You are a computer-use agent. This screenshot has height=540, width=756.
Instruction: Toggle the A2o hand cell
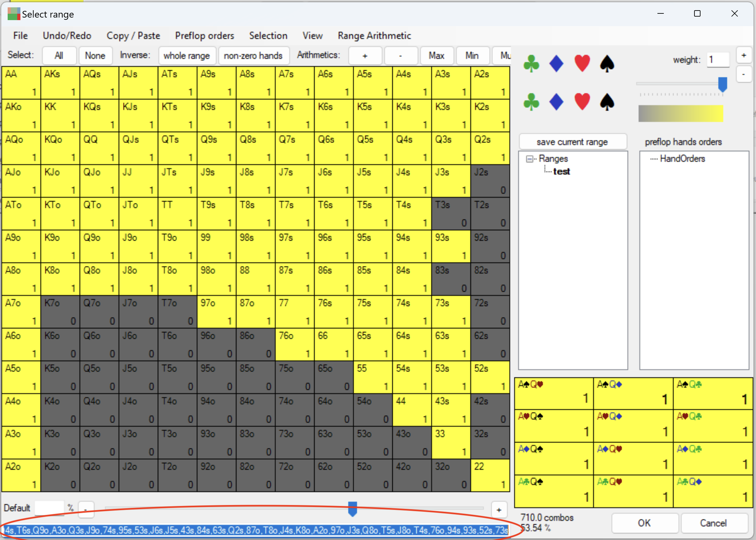tap(21, 475)
